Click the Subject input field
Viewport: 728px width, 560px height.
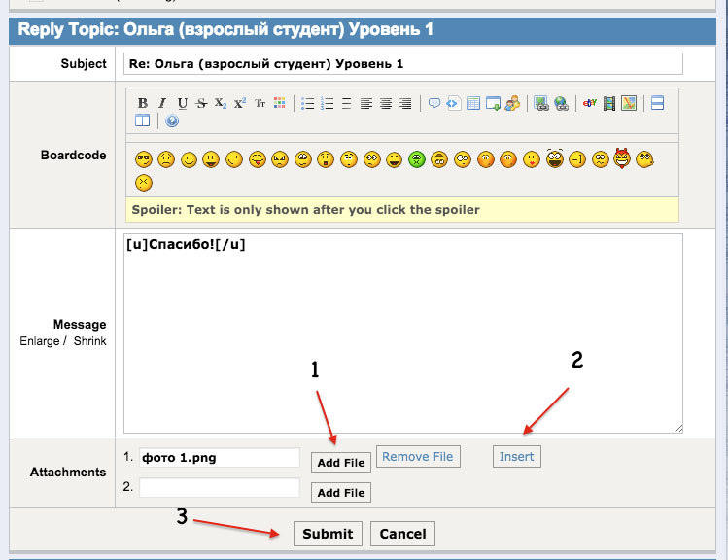(x=403, y=63)
